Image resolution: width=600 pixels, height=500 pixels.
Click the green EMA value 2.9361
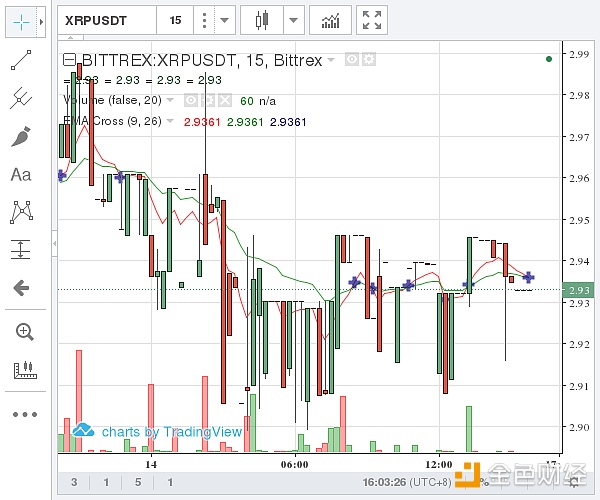click(245, 122)
